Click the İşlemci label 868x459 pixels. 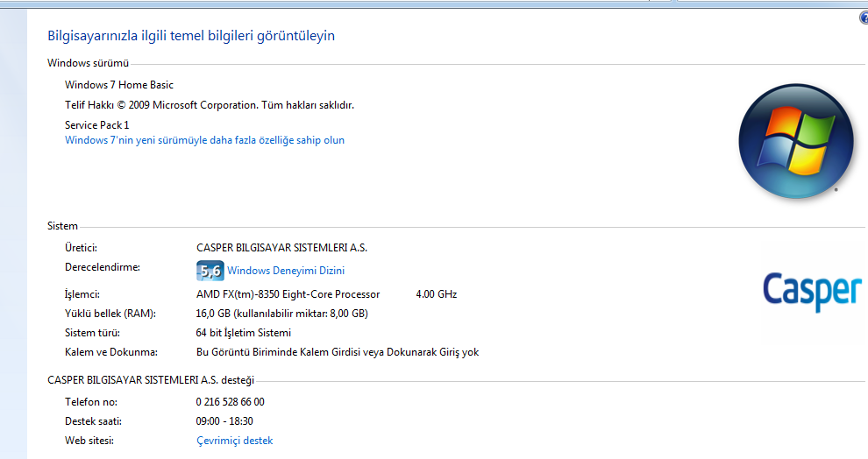(x=82, y=294)
